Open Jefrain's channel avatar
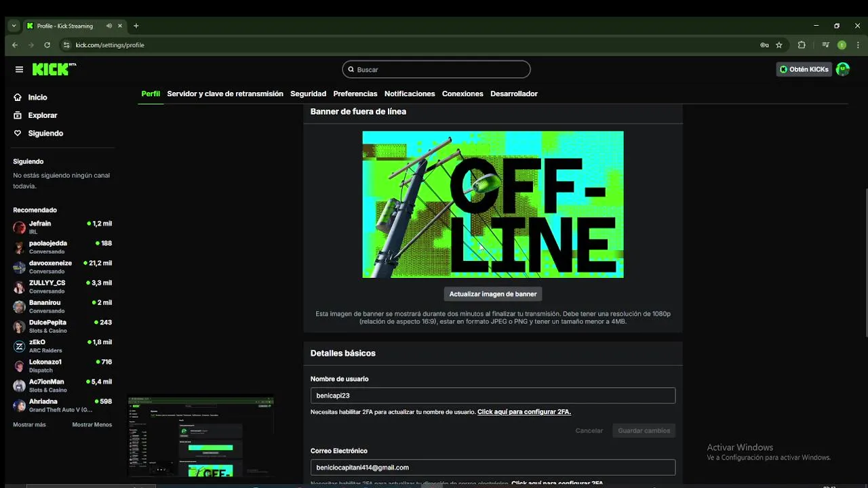Screen dimensions: 868x488 [19, 228]
